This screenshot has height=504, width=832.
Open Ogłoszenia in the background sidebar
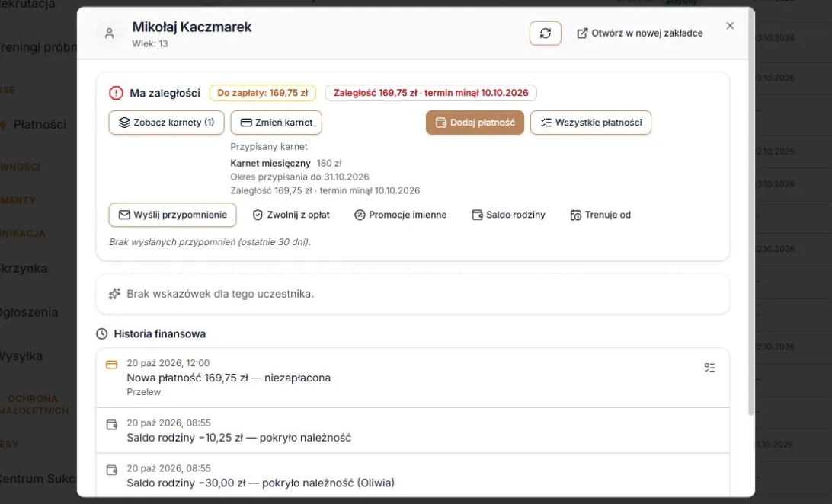tap(29, 312)
